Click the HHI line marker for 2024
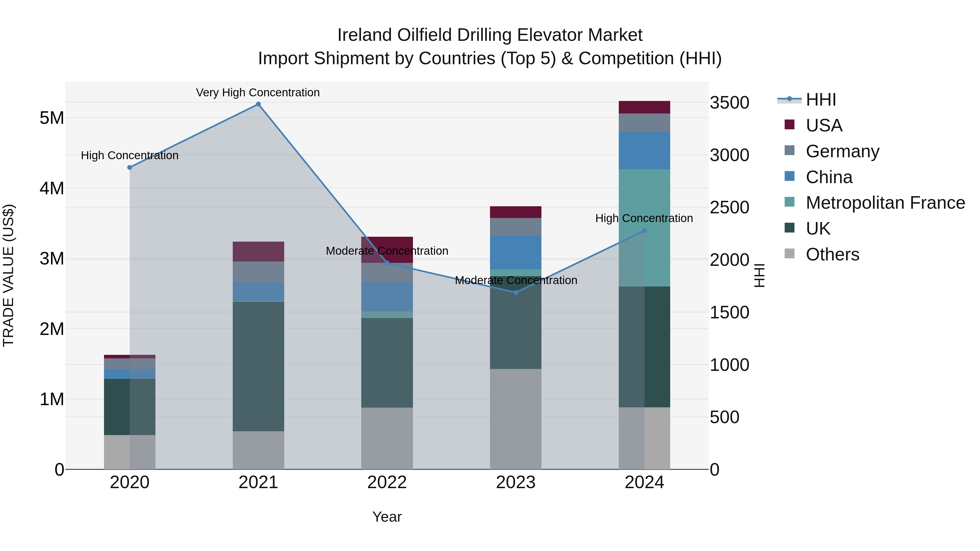The width and height of the screenshot is (980, 551). point(644,230)
